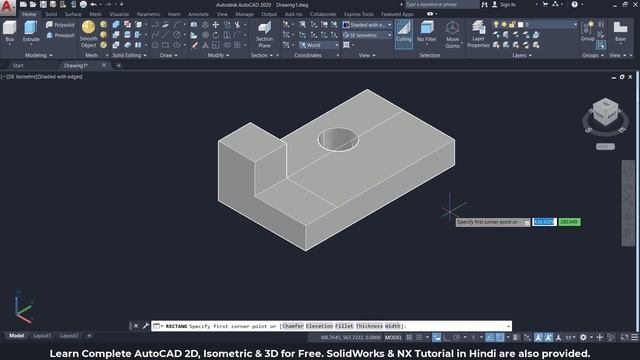
Task: Toggle grid display in status bar
Action: 409,337
